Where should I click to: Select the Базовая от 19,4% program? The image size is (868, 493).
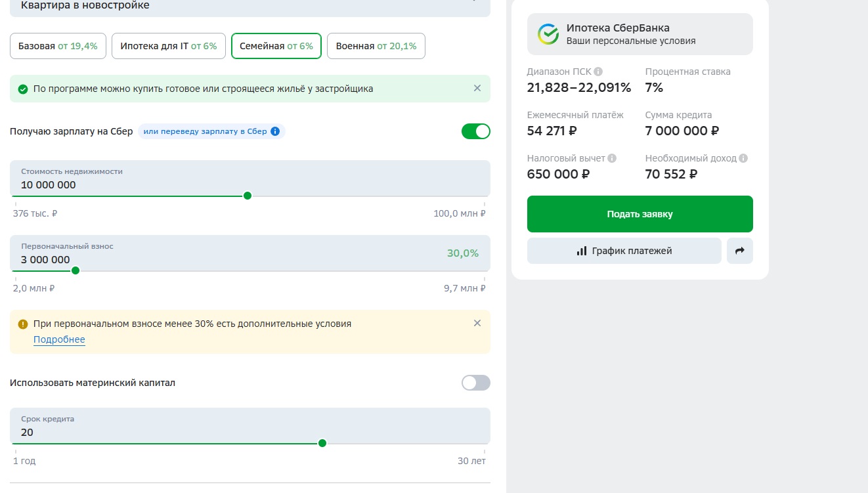click(x=58, y=46)
